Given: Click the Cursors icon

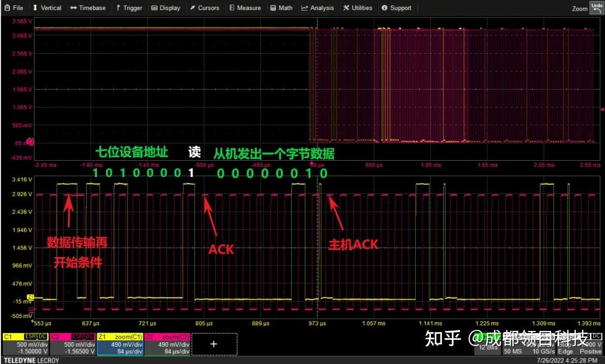Looking at the screenshot, I should click(205, 8).
